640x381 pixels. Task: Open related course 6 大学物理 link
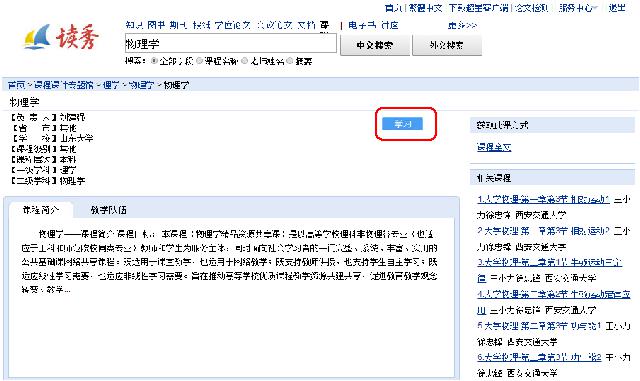coord(539,357)
